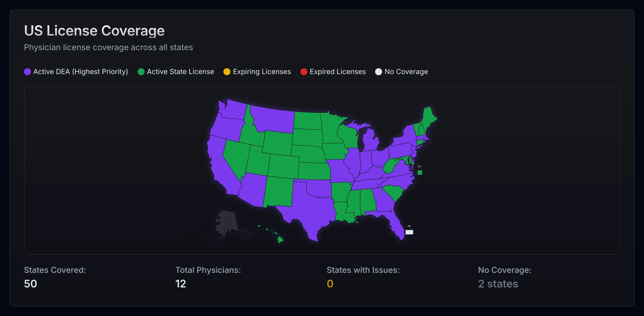This screenshot has width=644, height=316.
Task: Click the 'Active DEA (Highest Priority)' legend label
Action: pyautogui.click(x=80, y=72)
